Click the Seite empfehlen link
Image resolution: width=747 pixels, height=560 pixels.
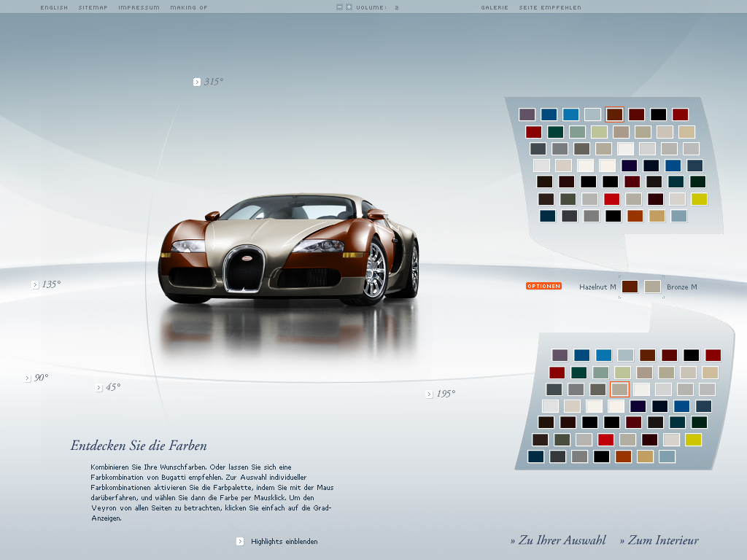pyautogui.click(x=549, y=7)
